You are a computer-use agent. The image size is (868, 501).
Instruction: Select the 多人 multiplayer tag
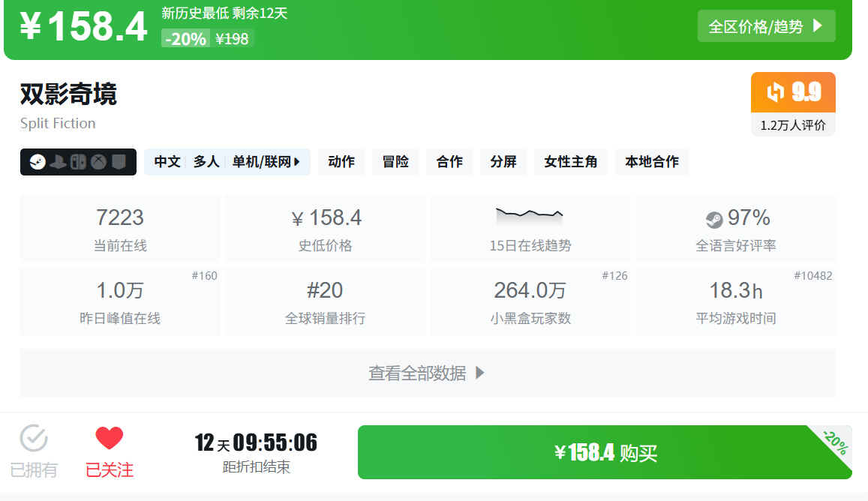(x=206, y=162)
